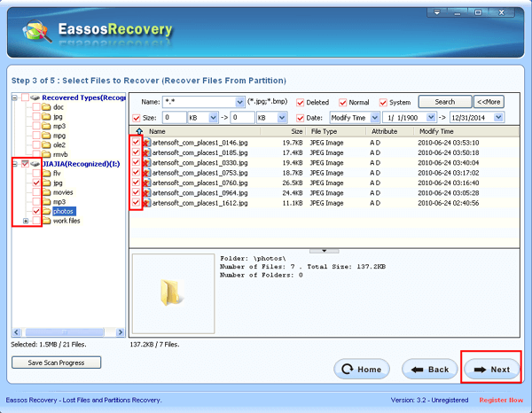The width and height of the screenshot is (532, 413).
Task: Click deleted-file icon for places1_0330.jpg
Action: tap(146, 163)
